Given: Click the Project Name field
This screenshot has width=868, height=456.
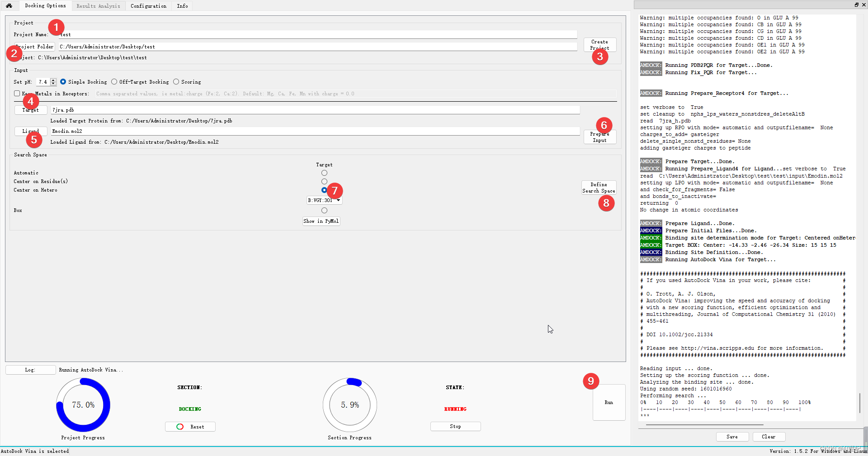Looking at the screenshot, I should (x=318, y=35).
